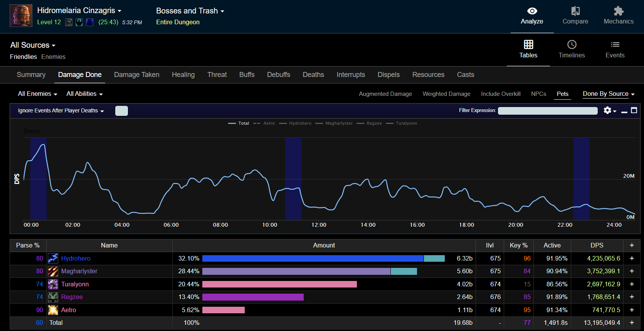The height and width of the screenshot is (331, 644).
Task: Toggle Hydrohero series in chart legend
Action: point(295,123)
